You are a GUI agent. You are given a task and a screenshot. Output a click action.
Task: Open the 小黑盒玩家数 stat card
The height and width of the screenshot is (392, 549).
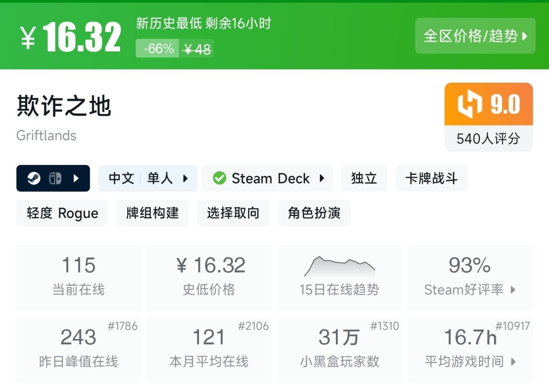point(339,349)
